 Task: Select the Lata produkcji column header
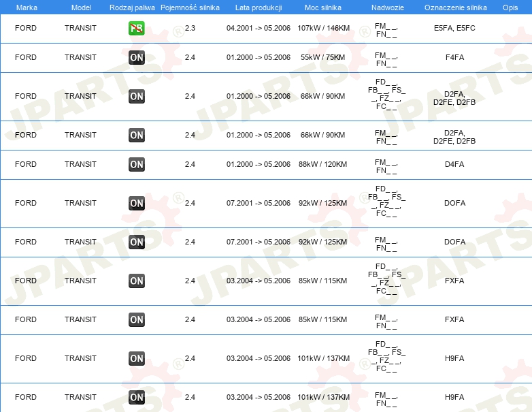259,7
